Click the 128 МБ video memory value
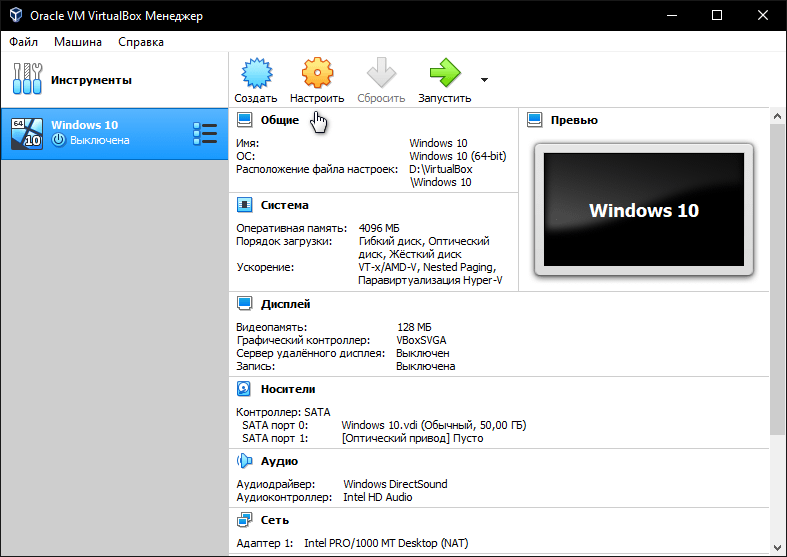The height and width of the screenshot is (557, 787). pyautogui.click(x=414, y=327)
